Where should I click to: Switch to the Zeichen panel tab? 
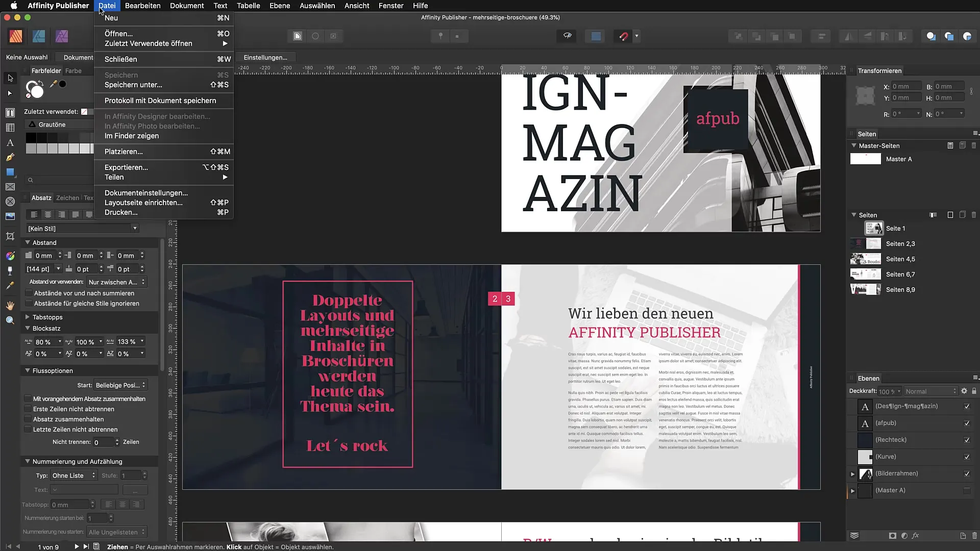pos(67,198)
